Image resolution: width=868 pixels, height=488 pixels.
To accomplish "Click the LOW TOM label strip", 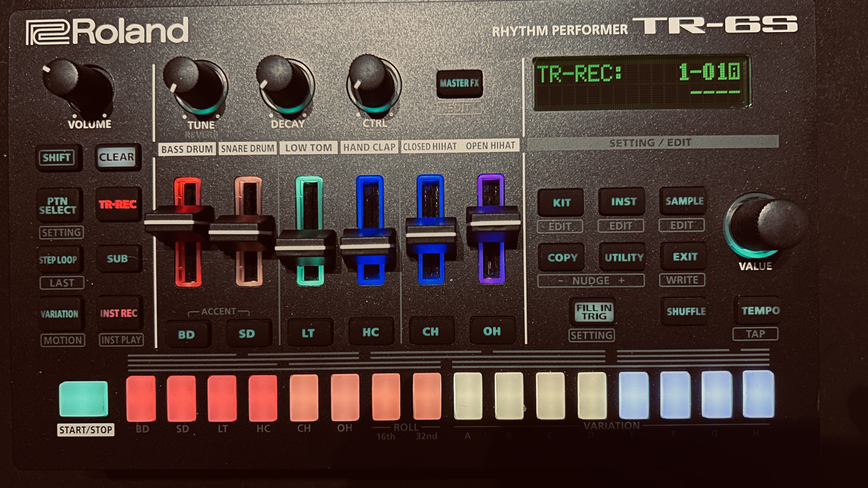I will pyautogui.click(x=309, y=148).
